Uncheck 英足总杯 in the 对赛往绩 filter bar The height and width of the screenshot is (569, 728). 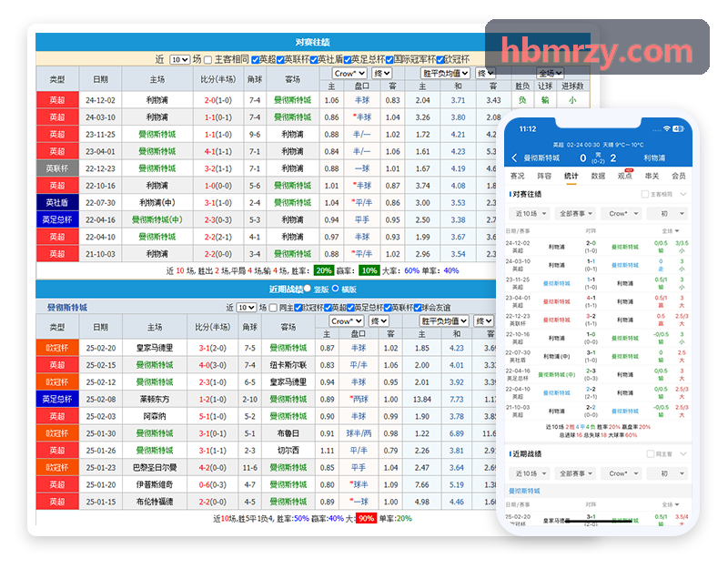coord(348,60)
